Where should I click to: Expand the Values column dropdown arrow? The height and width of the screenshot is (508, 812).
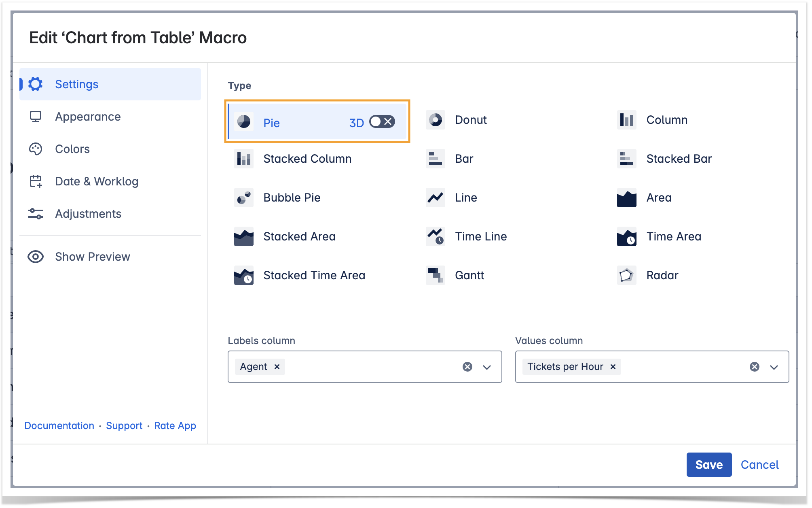(774, 367)
